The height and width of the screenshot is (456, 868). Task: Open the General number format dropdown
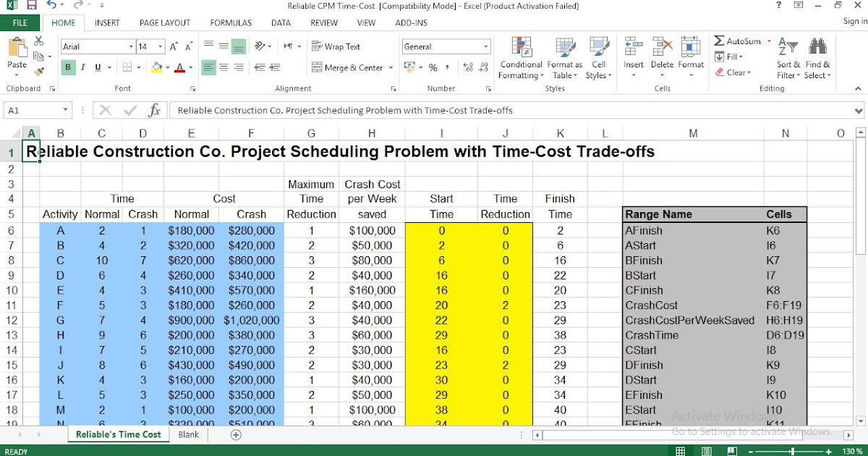pos(485,46)
